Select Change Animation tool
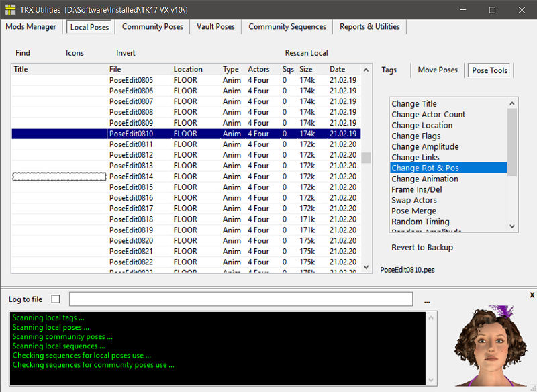The width and height of the screenshot is (537, 392). (448, 179)
